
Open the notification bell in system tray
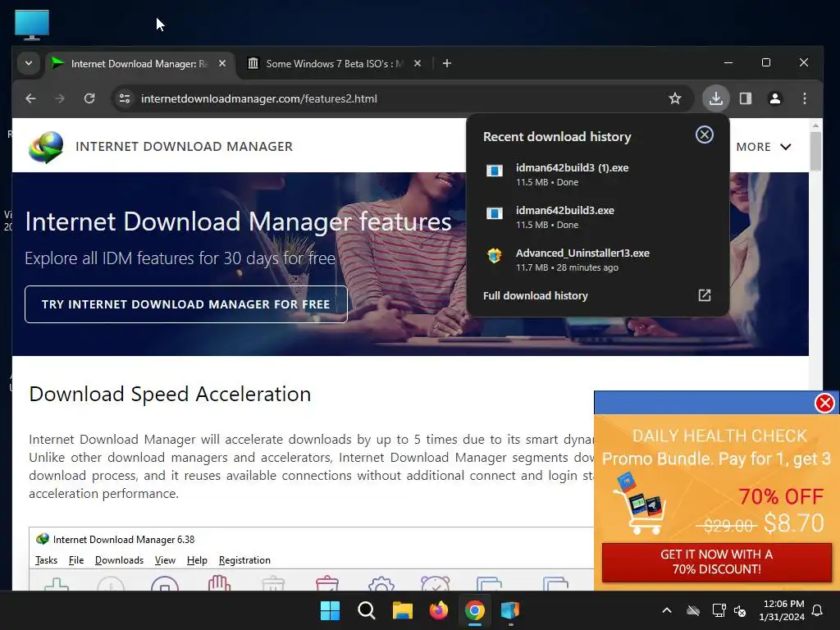[818, 610]
